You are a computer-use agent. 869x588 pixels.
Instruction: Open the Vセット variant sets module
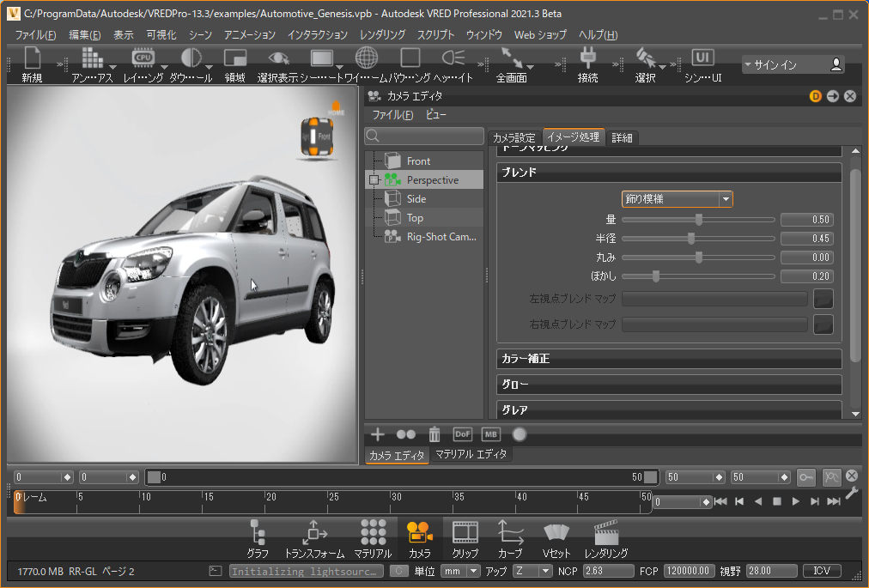[x=556, y=532]
